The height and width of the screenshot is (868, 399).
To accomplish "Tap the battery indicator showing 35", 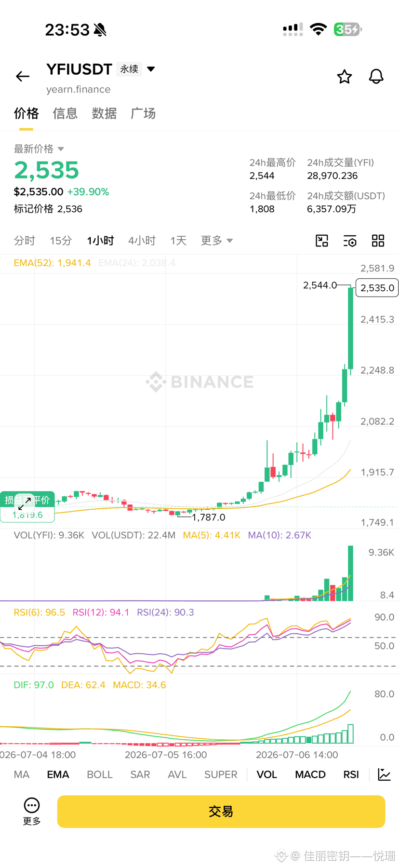I will pyautogui.click(x=347, y=29).
